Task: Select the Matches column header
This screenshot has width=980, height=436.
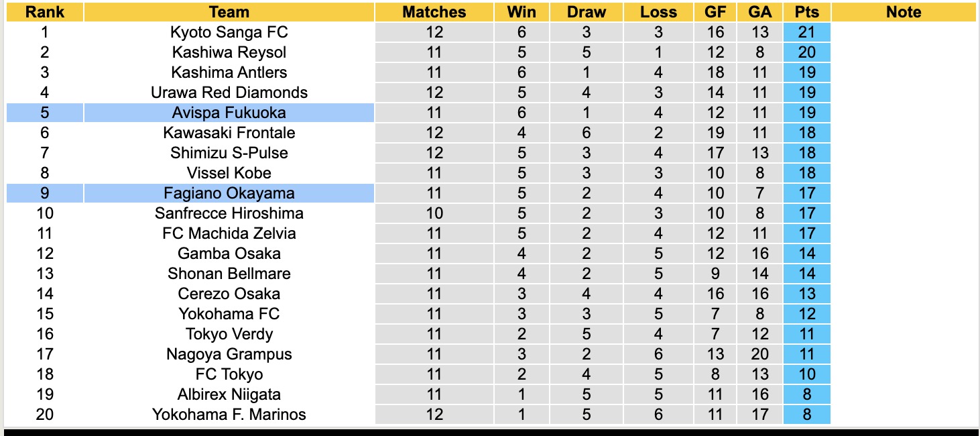Action: (434, 12)
